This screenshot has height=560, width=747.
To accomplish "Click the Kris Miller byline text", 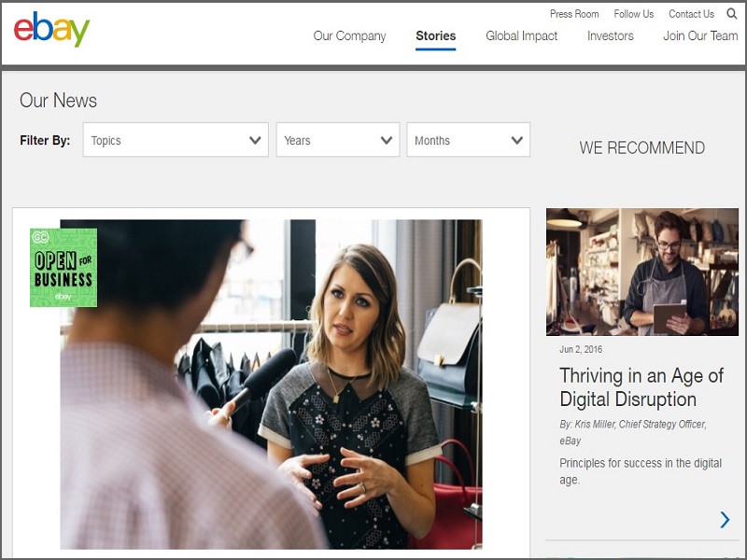I will (633, 432).
